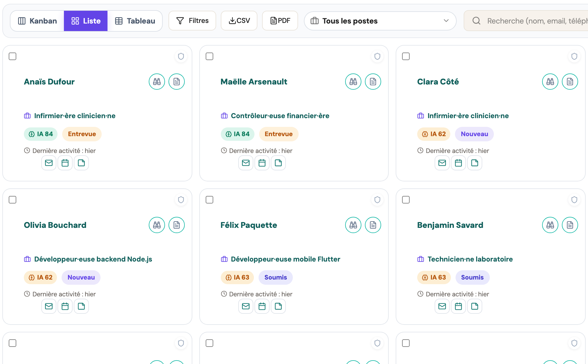This screenshot has width=588, height=364.
Task: Open the Filtres panel
Action: tap(192, 21)
